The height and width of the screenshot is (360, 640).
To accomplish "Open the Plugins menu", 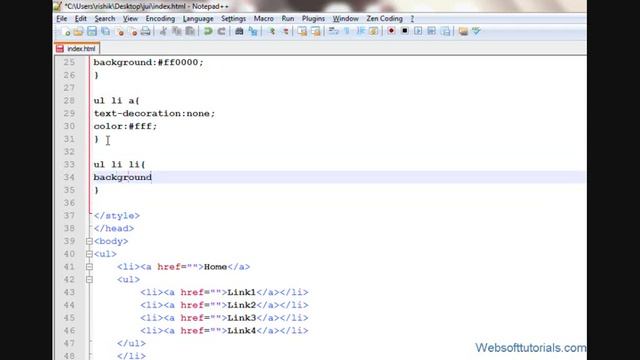I will coord(313,18).
